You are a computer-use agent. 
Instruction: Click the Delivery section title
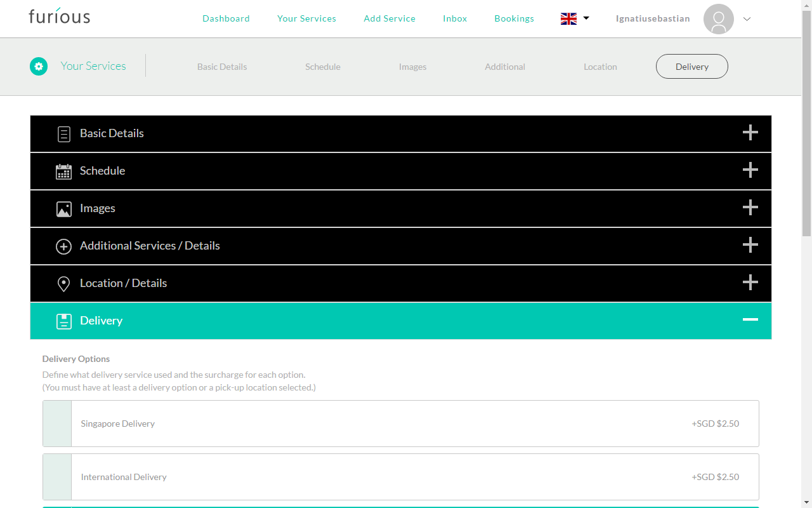pyautogui.click(x=101, y=321)
